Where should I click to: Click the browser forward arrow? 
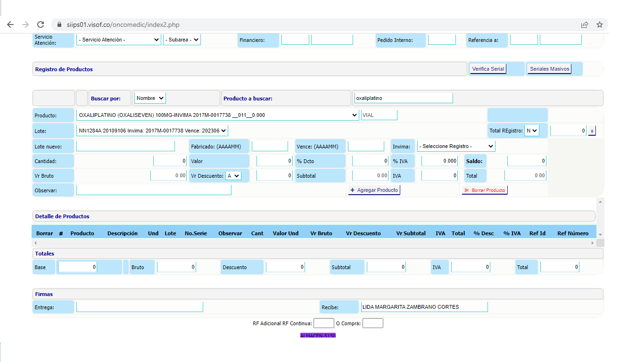(25, 25)
